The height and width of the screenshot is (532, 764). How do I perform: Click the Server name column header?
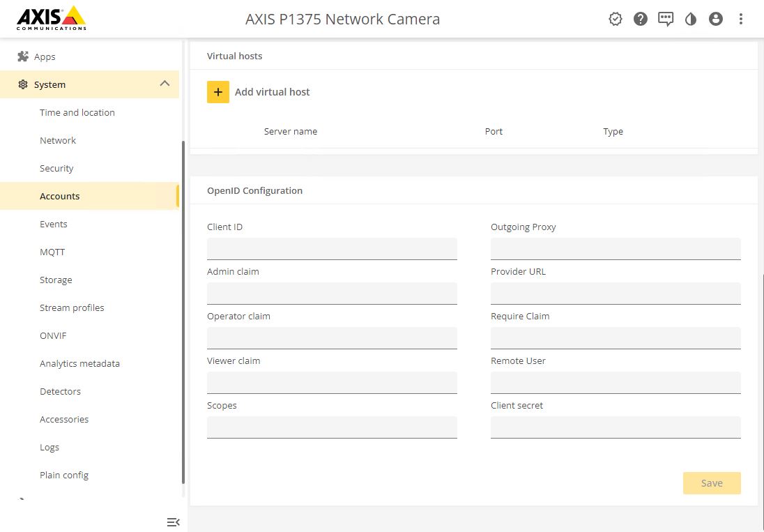[291, 132]
